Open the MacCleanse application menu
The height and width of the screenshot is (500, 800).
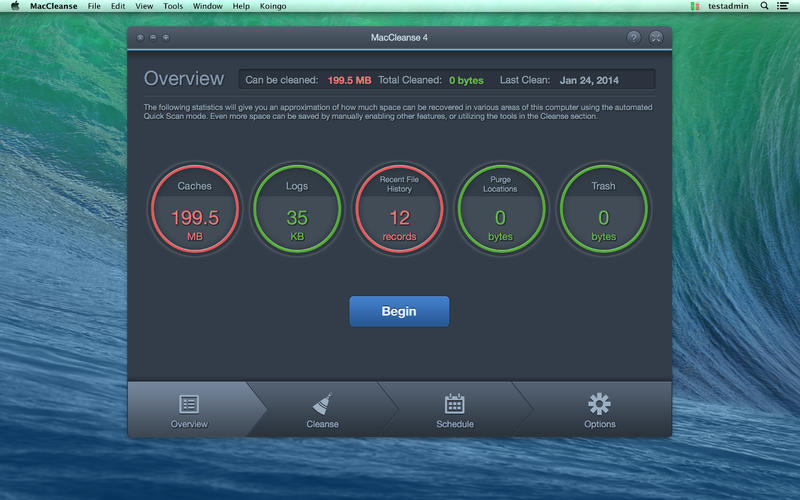tap(54, 6)
